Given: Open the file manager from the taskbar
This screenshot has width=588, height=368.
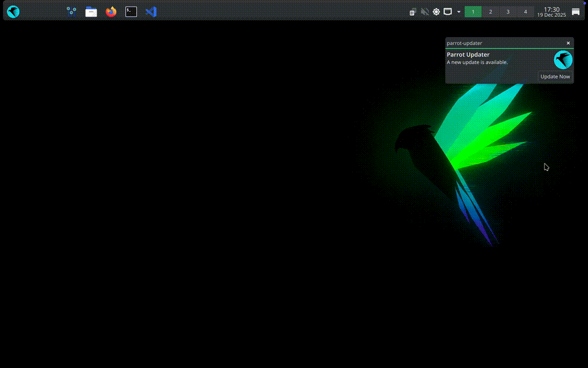Looking at the screenshot, I should (x=91, y=11).
